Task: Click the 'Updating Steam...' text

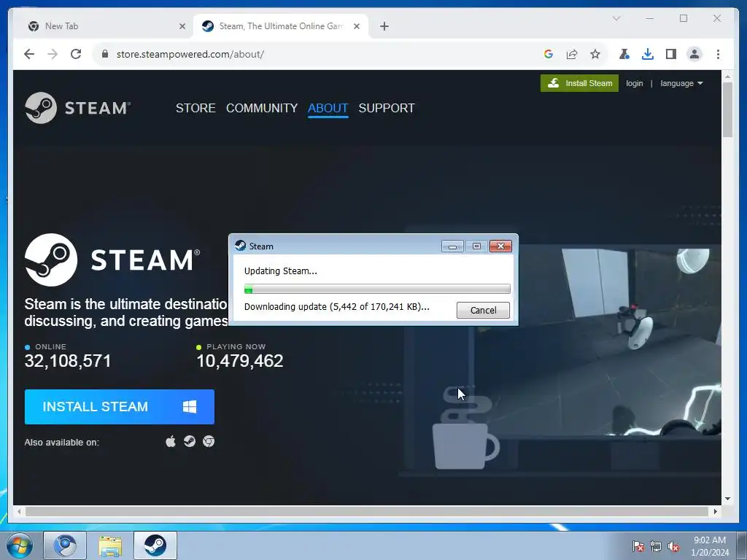Action: point(281,271)
